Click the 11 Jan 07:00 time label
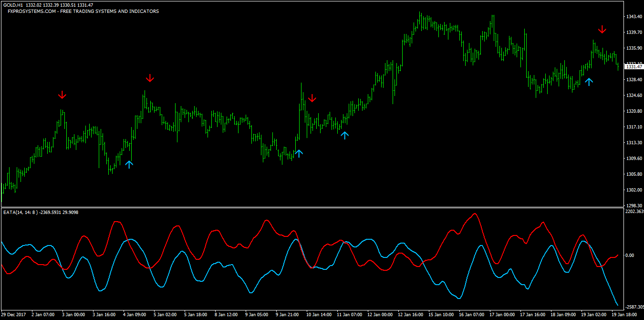The image size is (644, 320). [x=349, y=315]
